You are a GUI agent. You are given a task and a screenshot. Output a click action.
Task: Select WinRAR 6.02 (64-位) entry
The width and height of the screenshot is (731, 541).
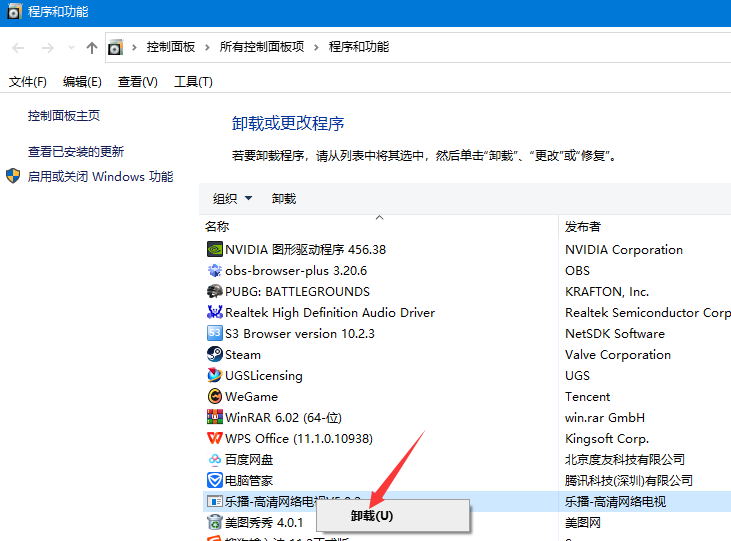click(283, 418)
